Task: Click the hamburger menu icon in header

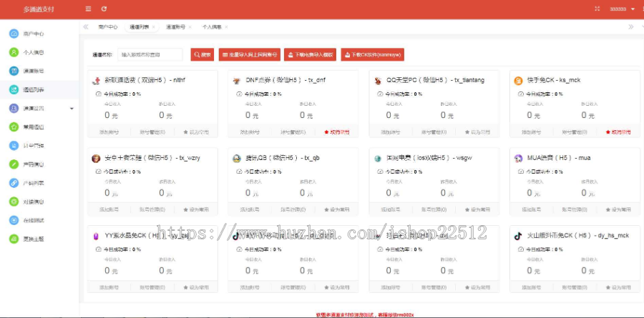Action: (x=88, y=9)
